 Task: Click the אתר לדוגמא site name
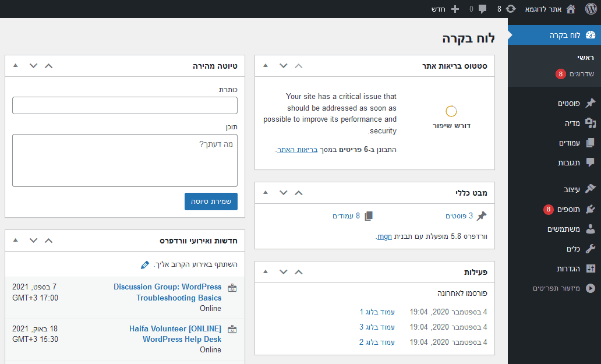[x=543, y=9]
